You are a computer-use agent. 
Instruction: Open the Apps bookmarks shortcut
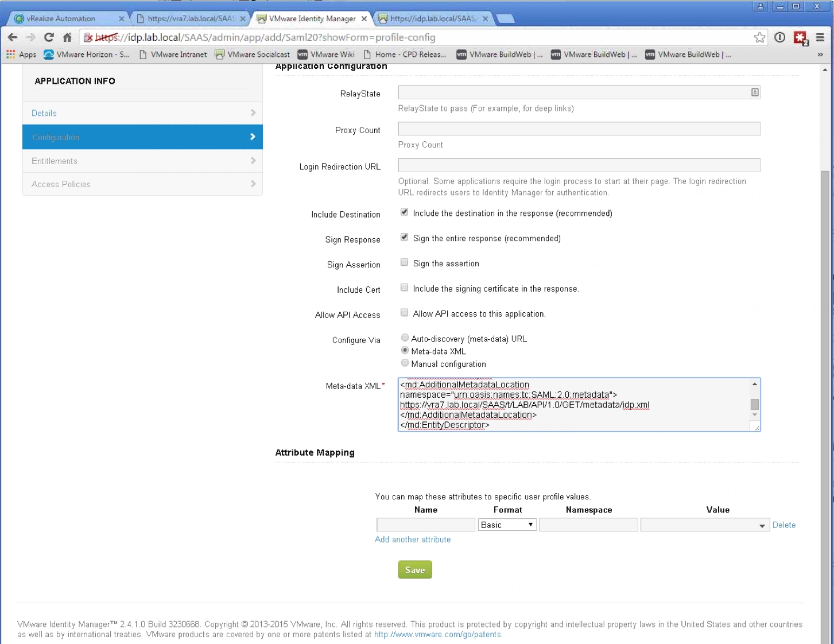[x=21, y=55]
